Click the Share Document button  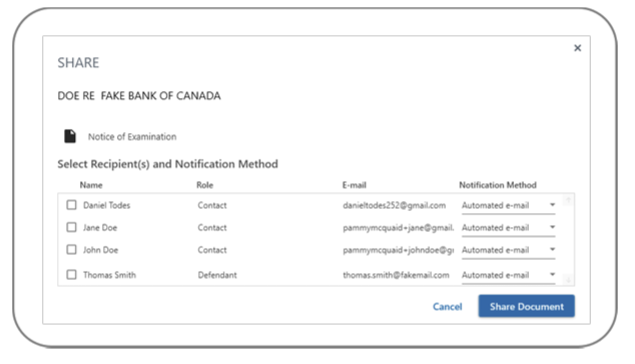point(526,306)
